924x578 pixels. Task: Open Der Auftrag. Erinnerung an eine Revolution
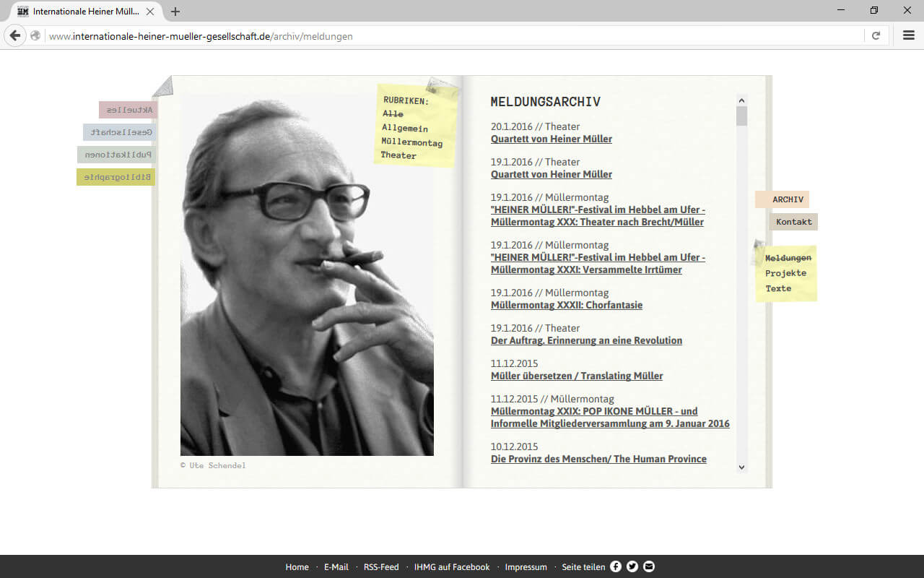(586, 340)
